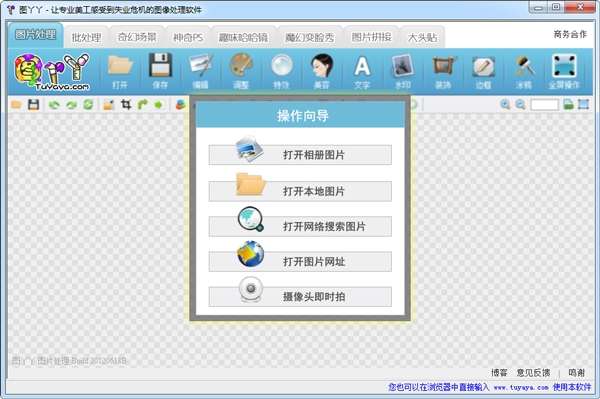Viewport: 600px width, 399px height.
Task: Select the Text (文字) letter A icon
Action: point(362,71)
